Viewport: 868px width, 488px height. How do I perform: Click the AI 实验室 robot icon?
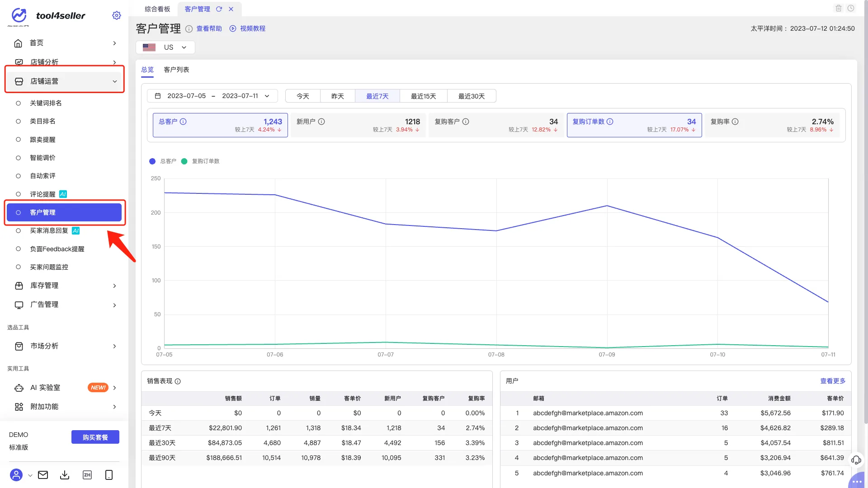[x=19, y=388]
